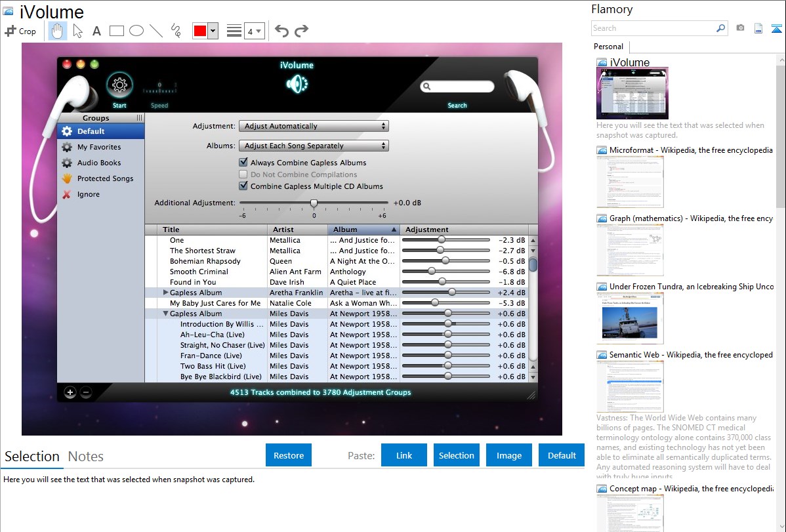
Task: Select the "My Baby Just Cares for Me" row
Action: tap(336, 303)
